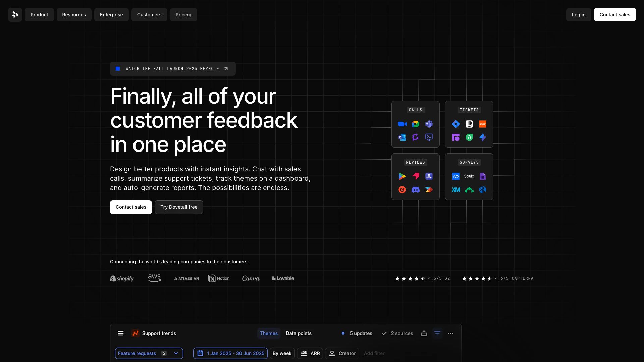Select the Jira icon in the Tickets panel
The image size is (644, 362).
click(456, 124)
